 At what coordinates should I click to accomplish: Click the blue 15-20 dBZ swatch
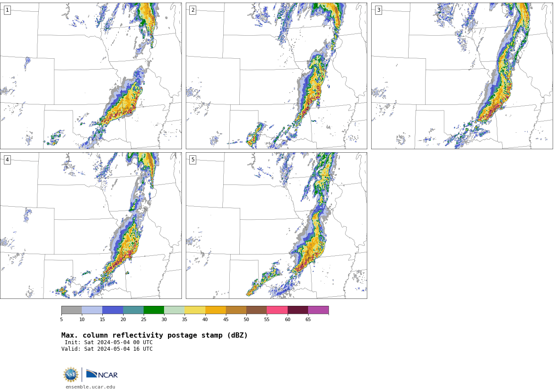point(113,310)
